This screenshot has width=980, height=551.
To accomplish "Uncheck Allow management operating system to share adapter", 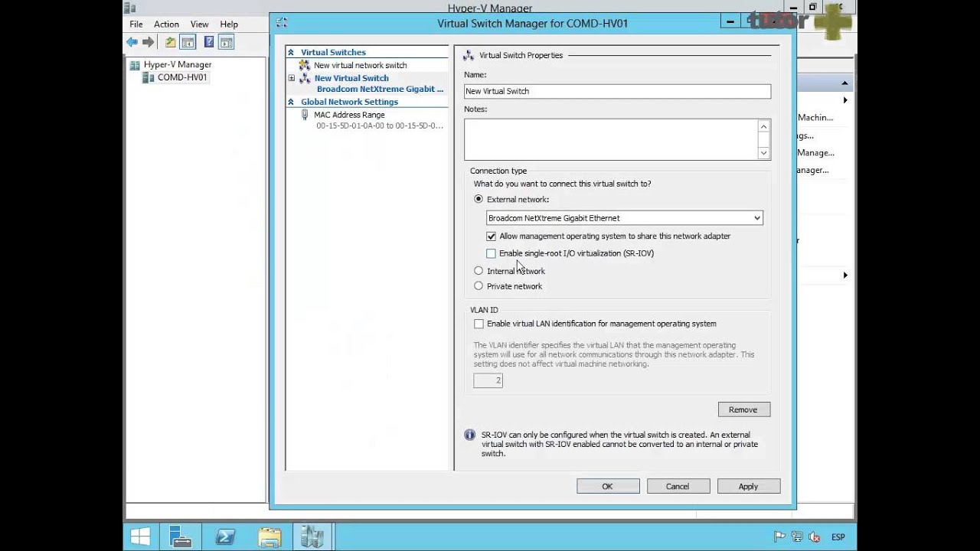I will coord(491,236).
